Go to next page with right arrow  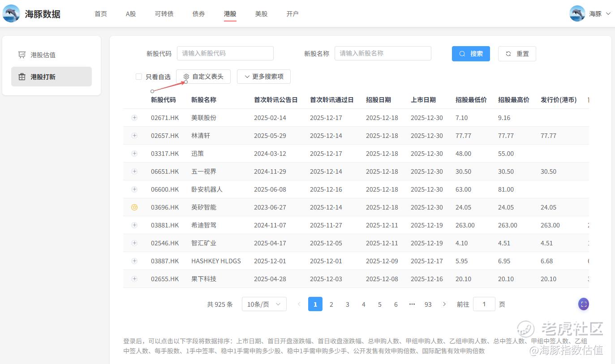[x=444, y=304]
